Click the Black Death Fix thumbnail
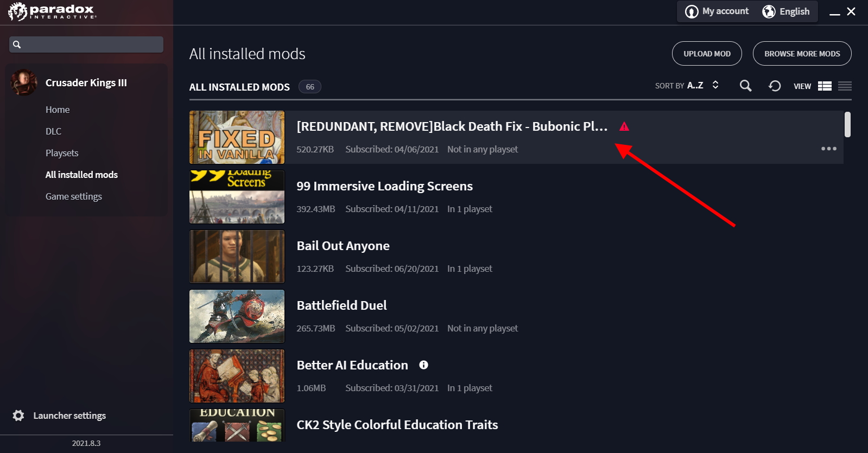This screenshot has width=868, height=453. 237,137
